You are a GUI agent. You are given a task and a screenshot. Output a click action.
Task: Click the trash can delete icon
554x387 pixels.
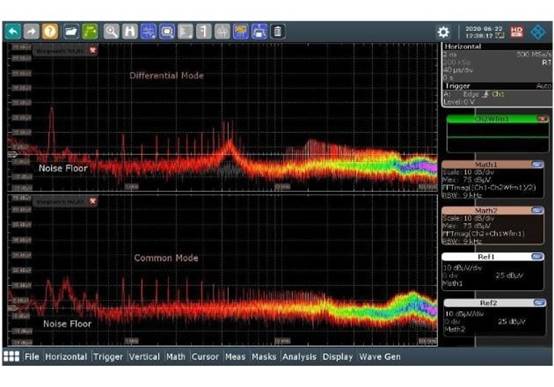(278, 32)
